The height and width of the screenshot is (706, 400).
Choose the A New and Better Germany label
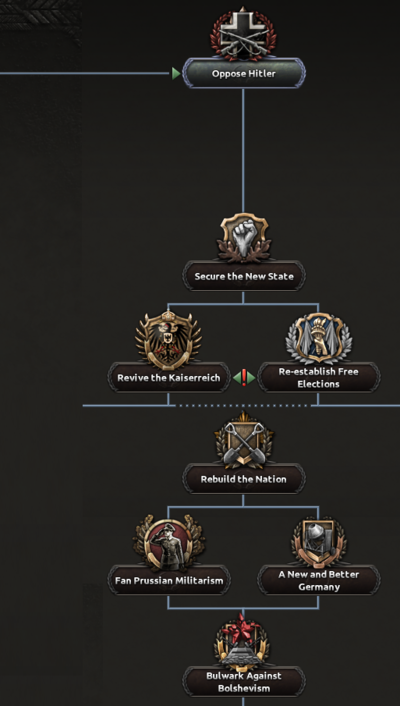tap(319, 580)
